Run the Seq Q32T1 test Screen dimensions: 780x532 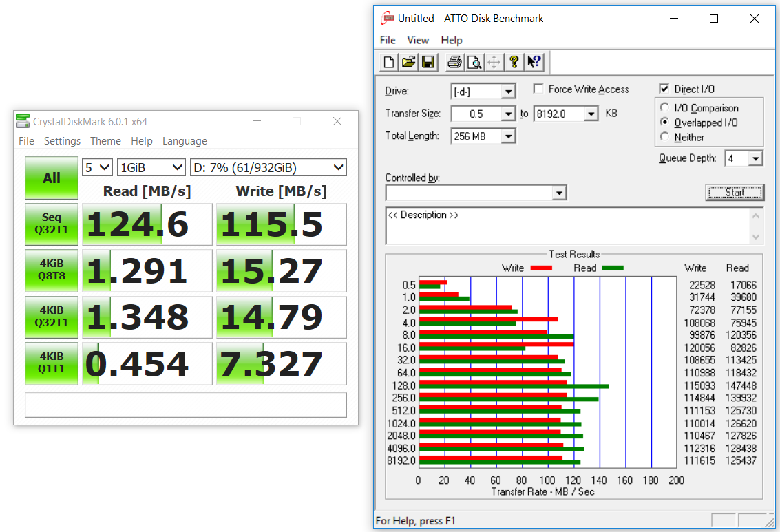52,224
